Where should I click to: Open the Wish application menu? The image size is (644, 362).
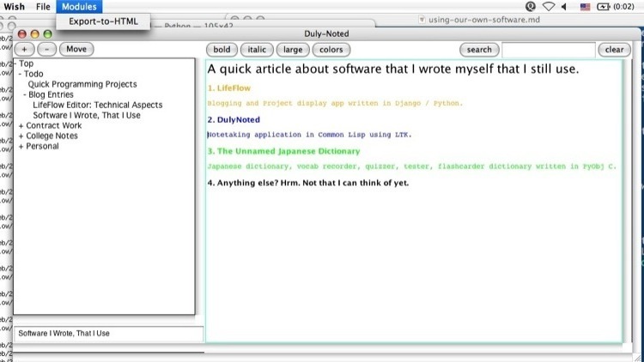15,7
